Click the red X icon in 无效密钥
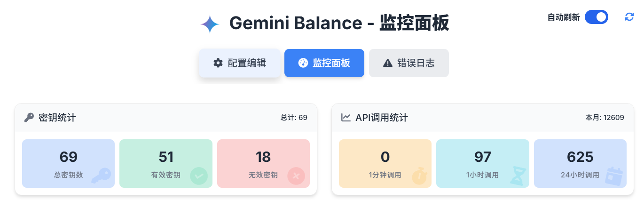This screenshot has width=644, height=200. pyautogui.click(x=296, y=176)
